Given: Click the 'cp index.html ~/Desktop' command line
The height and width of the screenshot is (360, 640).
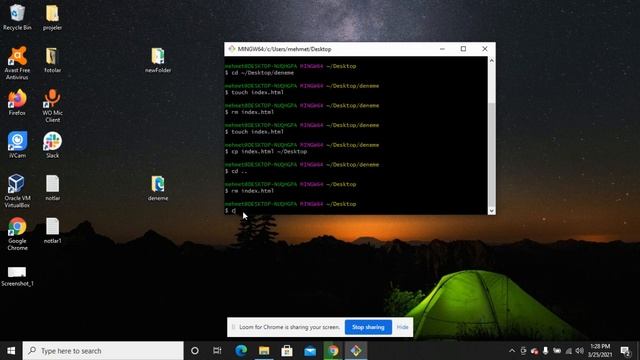Looking at the screenshot, I should pos(266,151).
